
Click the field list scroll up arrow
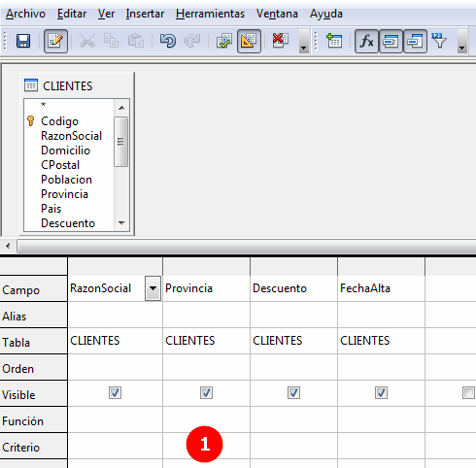pos(121,108)
